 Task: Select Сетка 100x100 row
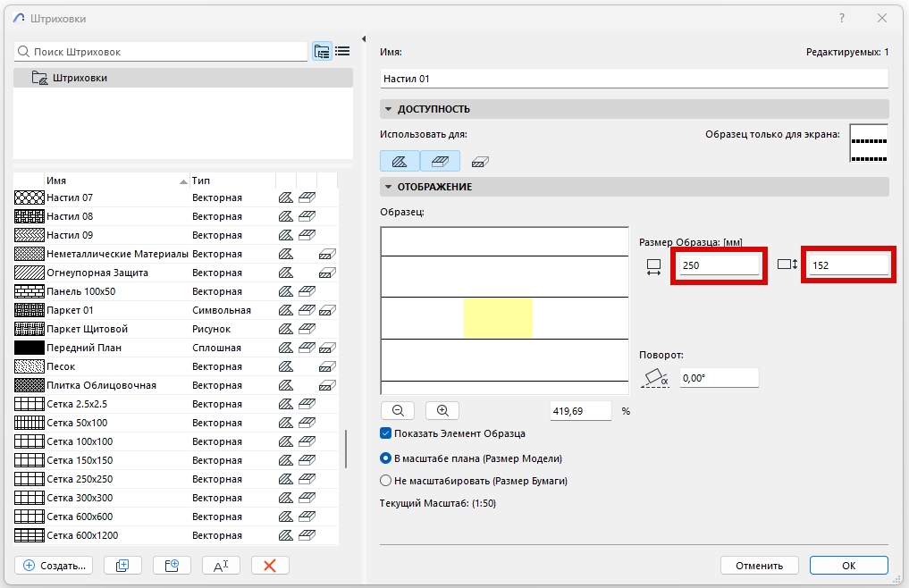[x=176, y=441]
